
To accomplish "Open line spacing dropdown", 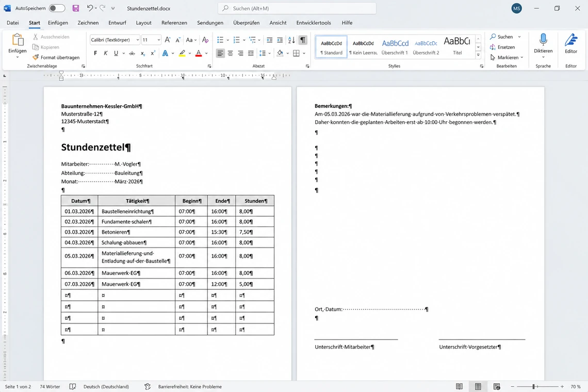I will pyautogui.click(x=265, y=53).
